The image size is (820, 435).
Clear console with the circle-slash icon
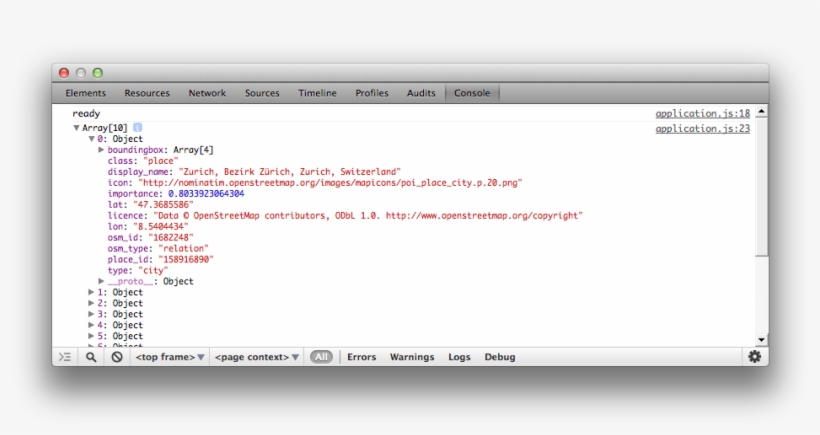coord(117,357)
